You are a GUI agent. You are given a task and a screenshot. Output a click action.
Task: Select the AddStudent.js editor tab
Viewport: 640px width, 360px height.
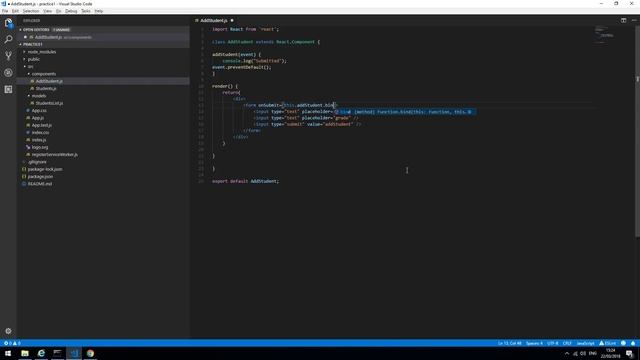click(x=214, y=20)
